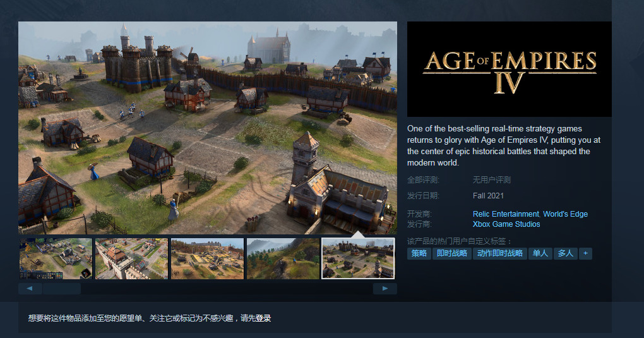
Task: Open the World's Edge developer link
Action: (565, 214)
